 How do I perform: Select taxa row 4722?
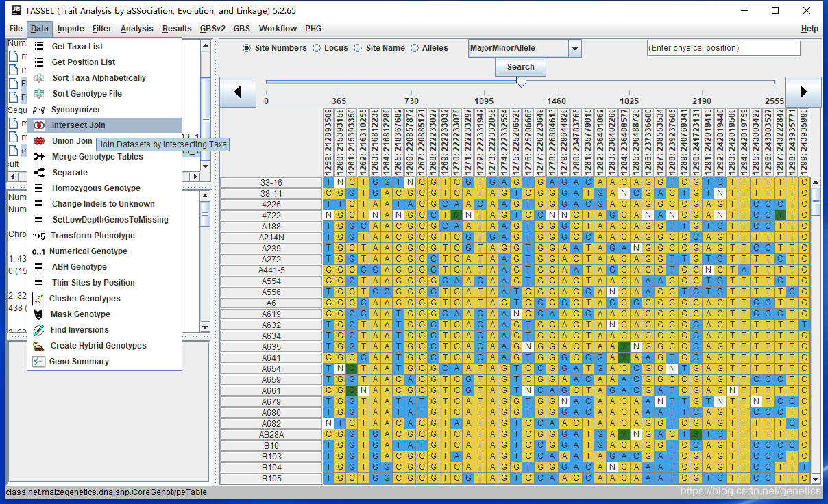tap(271, 216)
